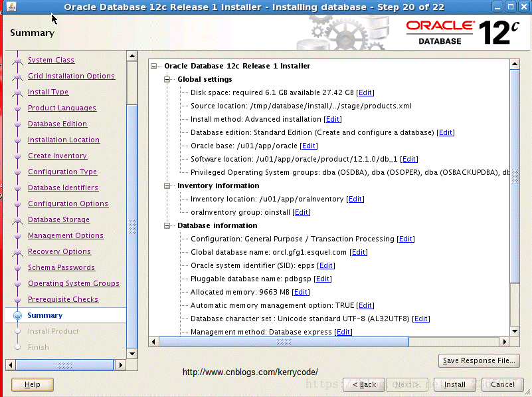Select the Source location tree row
The image size is (532, 397).
tap(301, 106)
